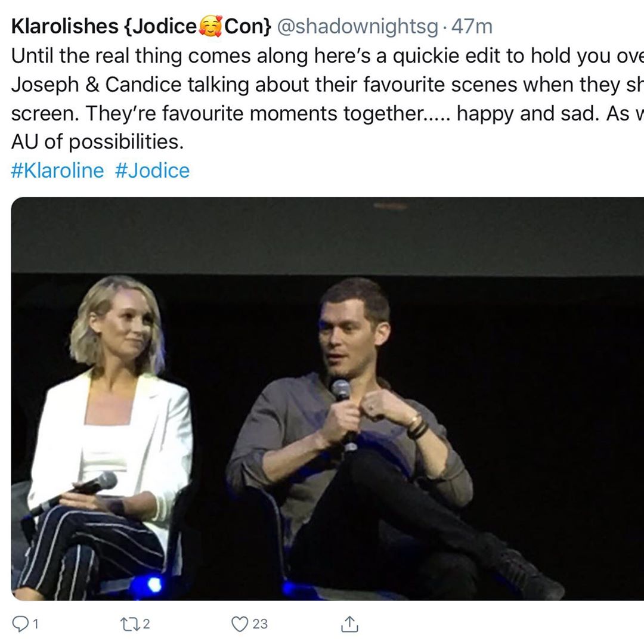
Task: Retweet this post using the retweet icon
Action: coord(130,624)
